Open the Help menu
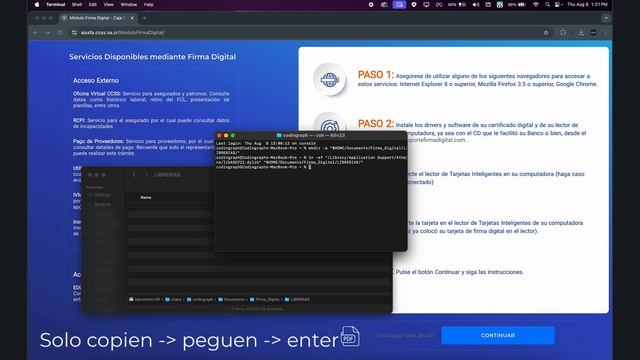Viewport: 640px width, 360px height. pos(149,4)
